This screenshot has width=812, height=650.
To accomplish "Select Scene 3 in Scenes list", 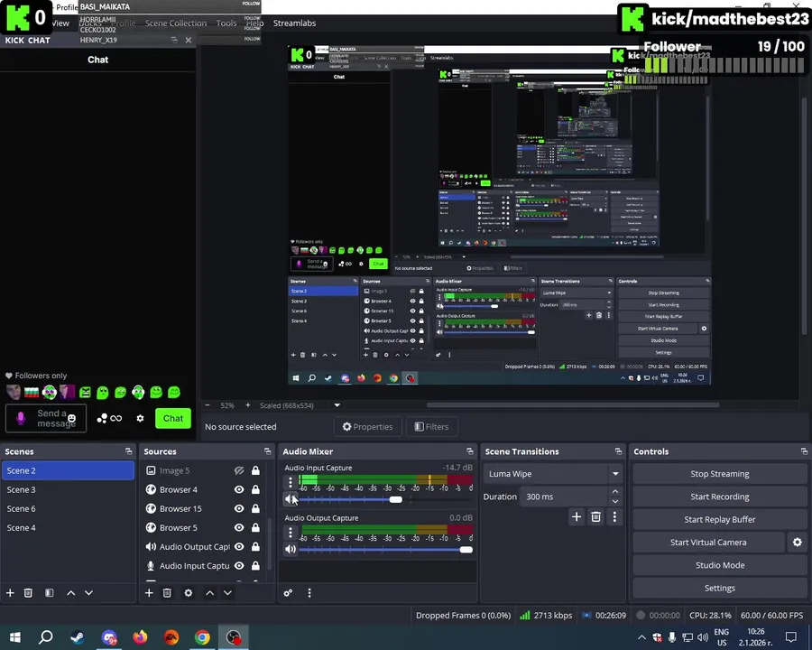I will [x=68, y=489].
